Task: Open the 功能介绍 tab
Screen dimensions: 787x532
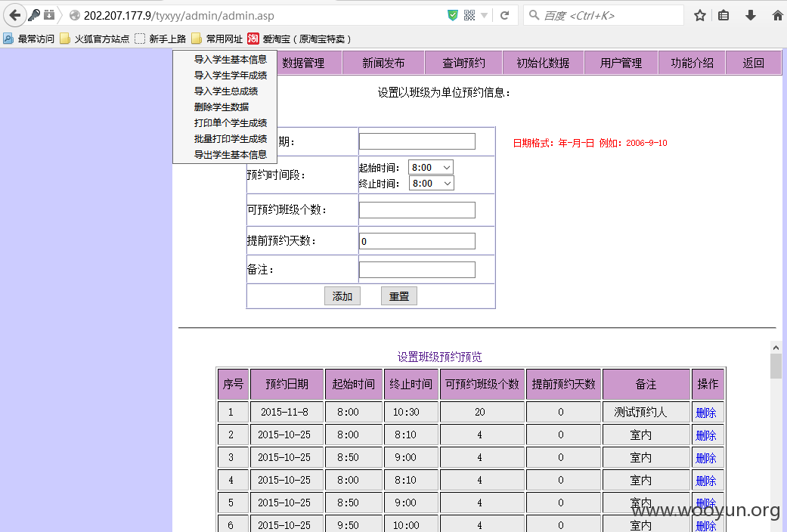Action: [692, 63]
